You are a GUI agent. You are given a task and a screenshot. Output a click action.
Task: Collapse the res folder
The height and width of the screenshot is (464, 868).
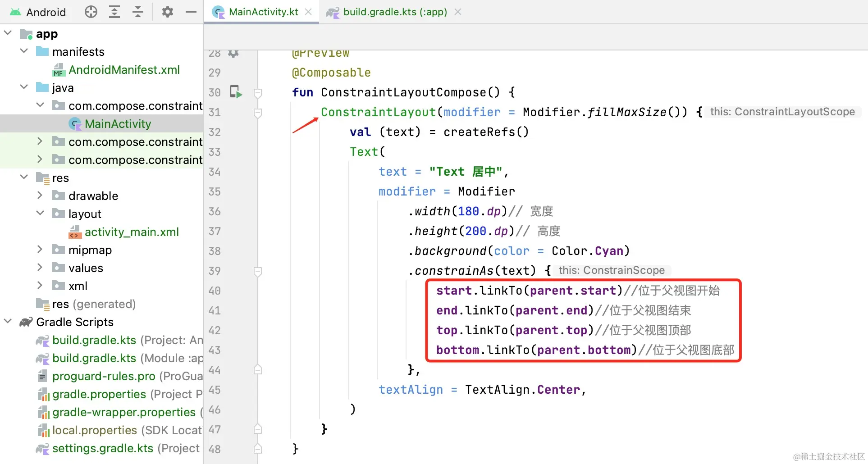24,177
